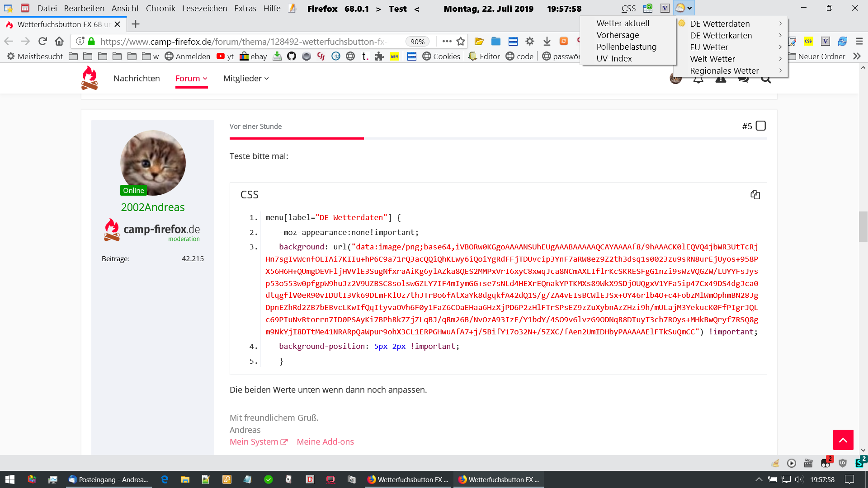This screenshot has width=868, height=488.
Task: Open the Lesezeichen menu
Action: pos(204,9)
